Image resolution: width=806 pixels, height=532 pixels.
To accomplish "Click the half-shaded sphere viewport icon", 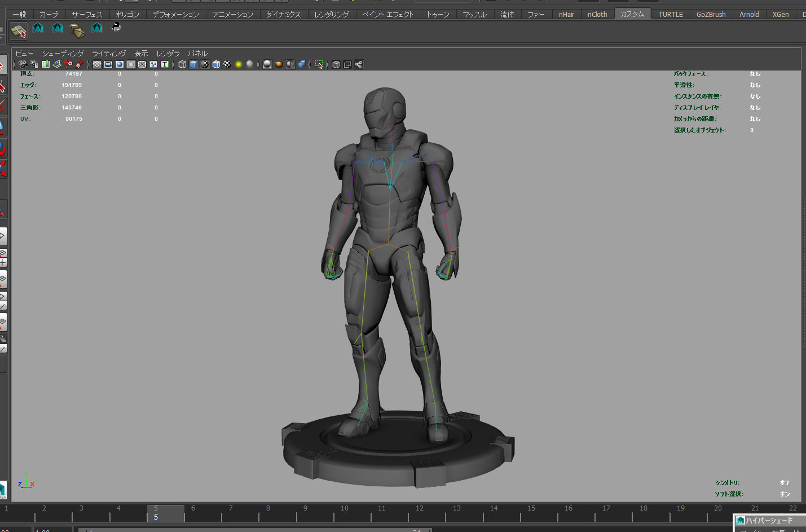I will point(289,64).
